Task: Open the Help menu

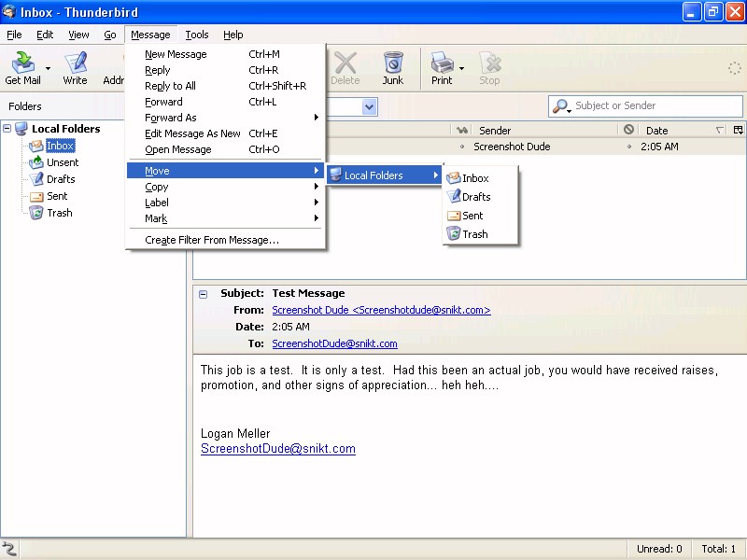Action: [233, 35]
